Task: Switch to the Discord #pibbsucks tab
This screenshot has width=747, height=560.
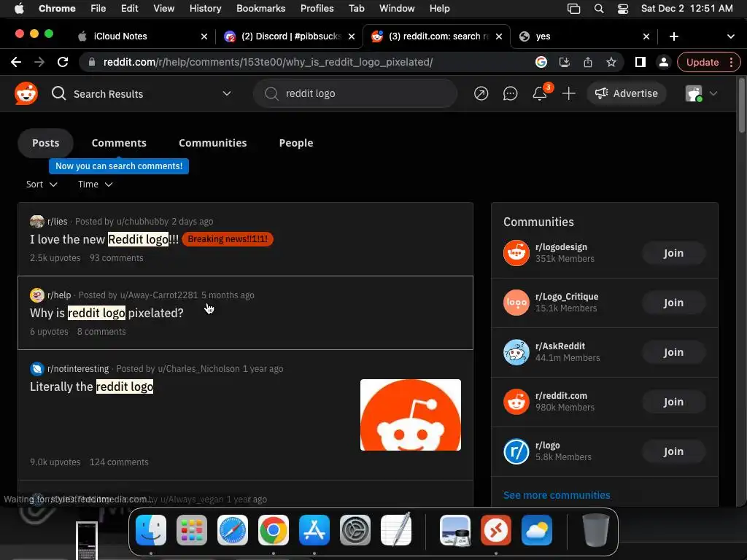Action: [290, 36]
